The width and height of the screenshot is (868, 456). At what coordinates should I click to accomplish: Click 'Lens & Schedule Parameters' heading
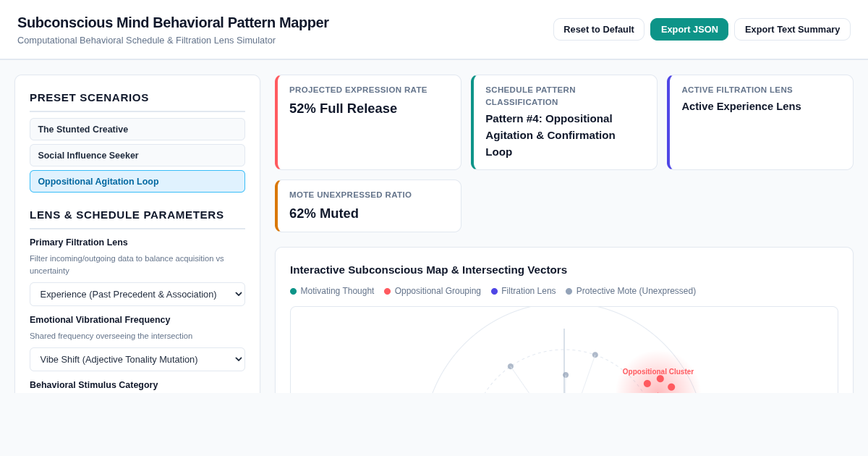tap(127, 215)
